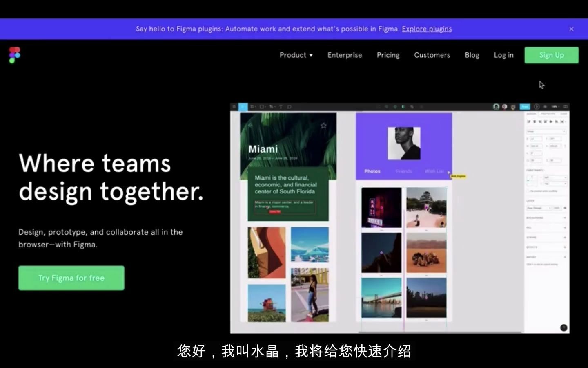The image size is (588, 368).
Task: Click the first collaborator avatar in editor toolbar
Action: (x=496, y=107)
